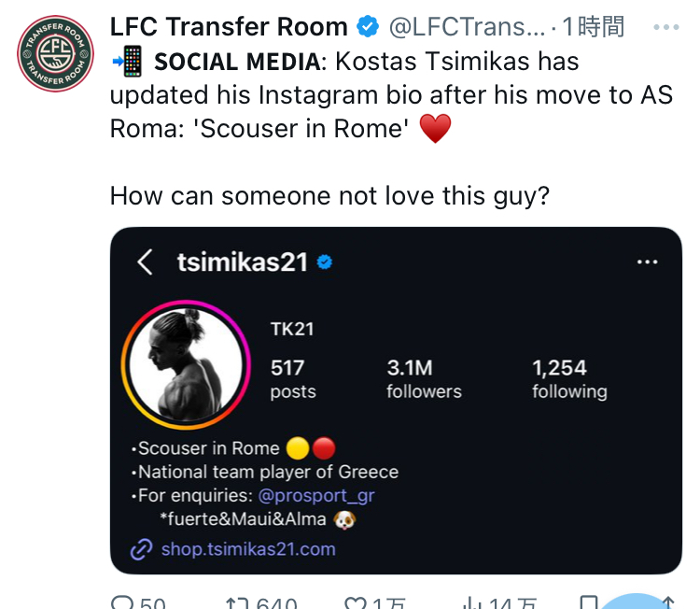Tap the Instagram back chevron arrow
700x609 pixels.
[x=145, y=262]
